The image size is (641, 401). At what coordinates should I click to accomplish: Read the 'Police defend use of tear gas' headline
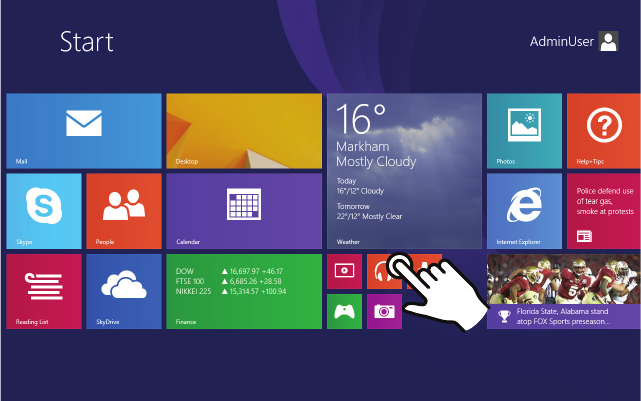pyautogui.click(x=605, y=201)
